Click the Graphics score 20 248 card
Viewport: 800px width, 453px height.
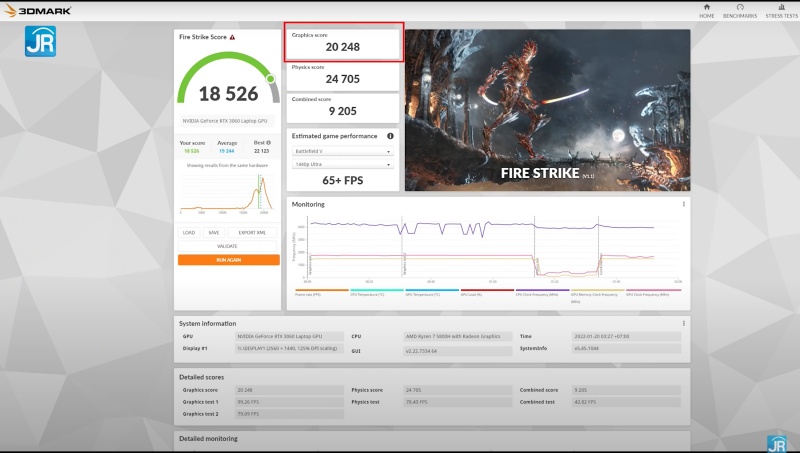click(343, 44)
